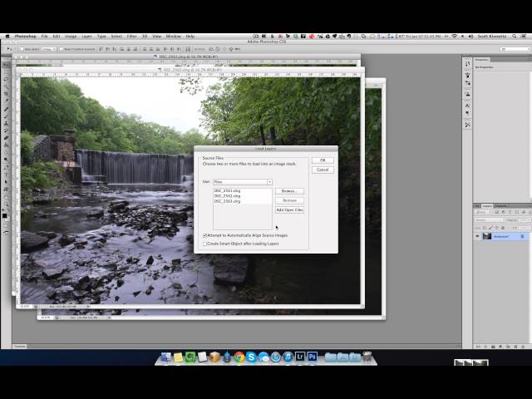
Task: Click Safari in the Dock
Action: [275, 357]
